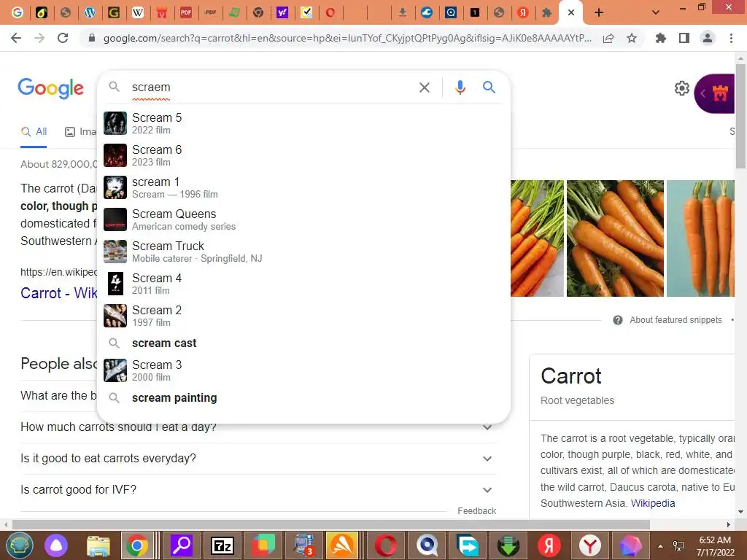Open Yandex Browser Y icon in taskbar
Image resolution: width=747 pixels, height=560 pixels.
(589, 545)
